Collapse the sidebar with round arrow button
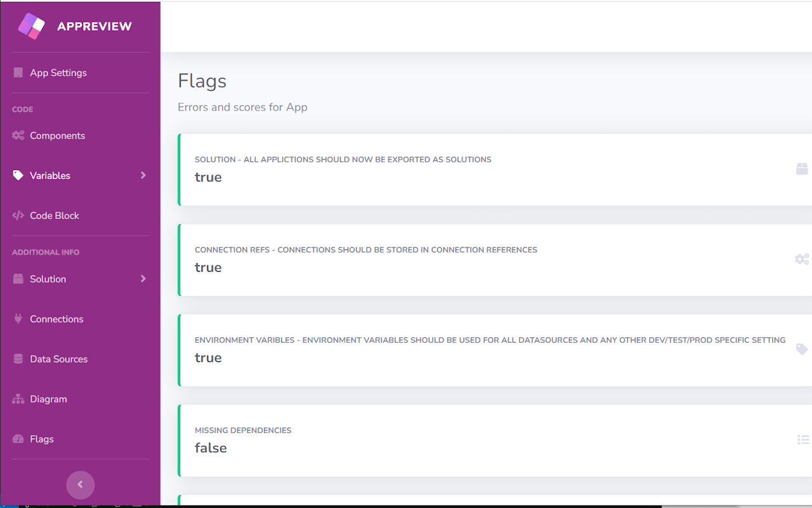The width and height of the screenshot is (812, 508). (81, 485)
